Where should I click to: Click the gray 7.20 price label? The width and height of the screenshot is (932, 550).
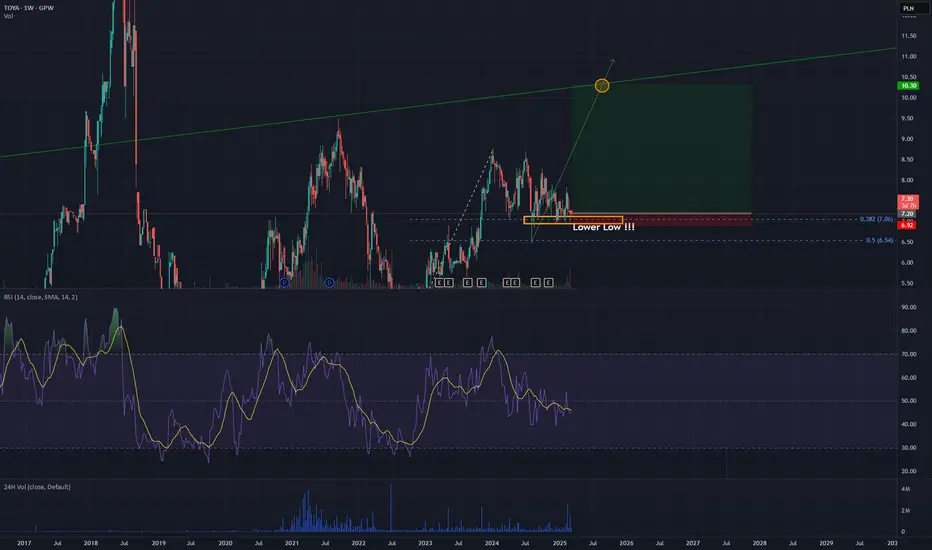(908, 213)
